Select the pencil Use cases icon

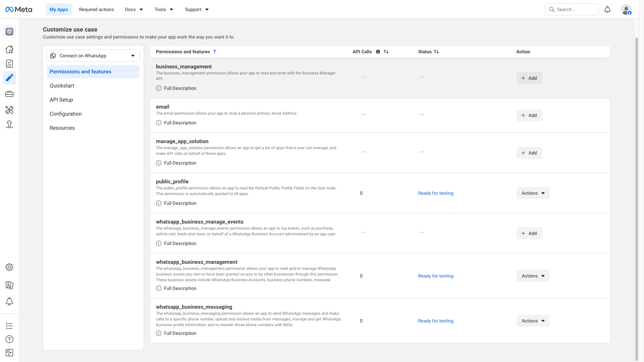click(x=9, y=78)
